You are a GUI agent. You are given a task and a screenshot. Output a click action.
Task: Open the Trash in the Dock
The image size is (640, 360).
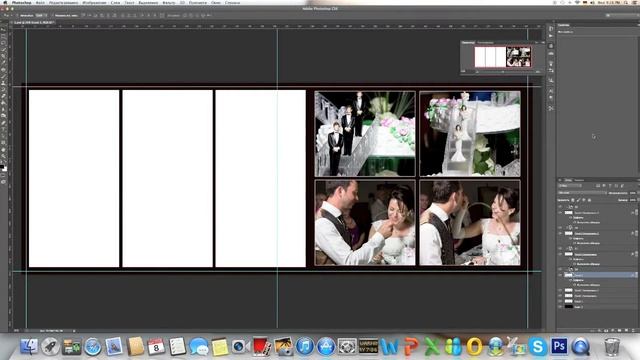click(x=611, y=347)
